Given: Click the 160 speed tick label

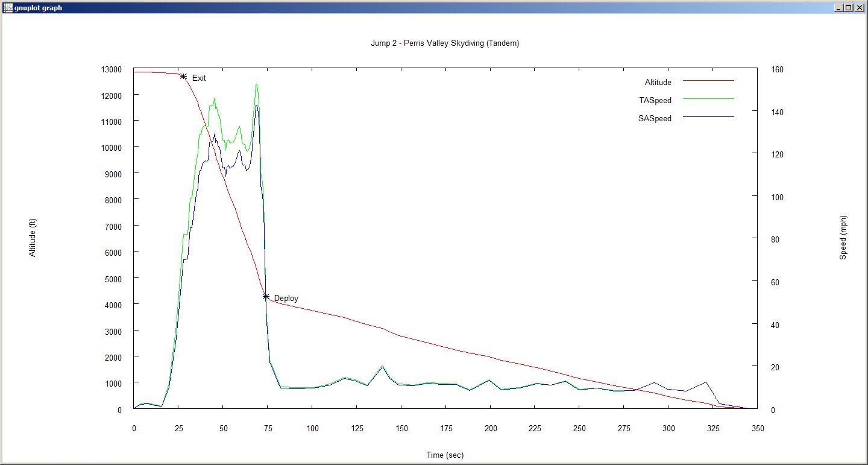Looking at the screenshot, I should pos(778,69).
